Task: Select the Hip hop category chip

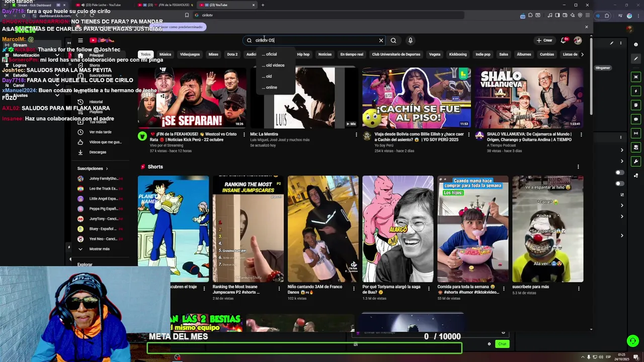Action: [x=303, y=54]
